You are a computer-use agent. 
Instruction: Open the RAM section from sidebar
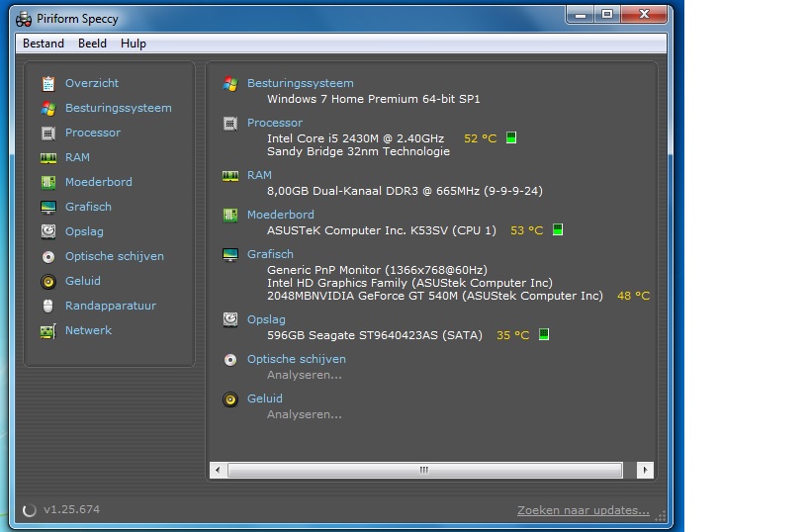click(x=77, y=157)
